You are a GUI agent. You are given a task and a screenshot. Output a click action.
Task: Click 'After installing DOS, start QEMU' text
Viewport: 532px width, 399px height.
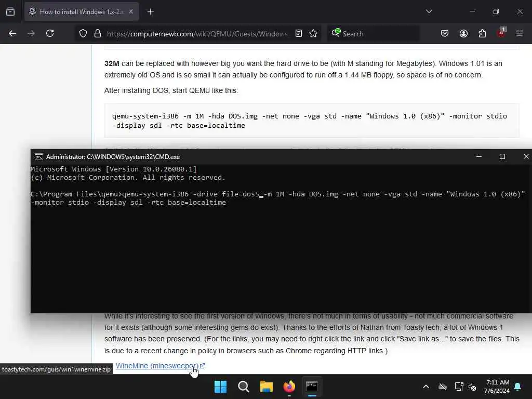(x=171, y=90)
